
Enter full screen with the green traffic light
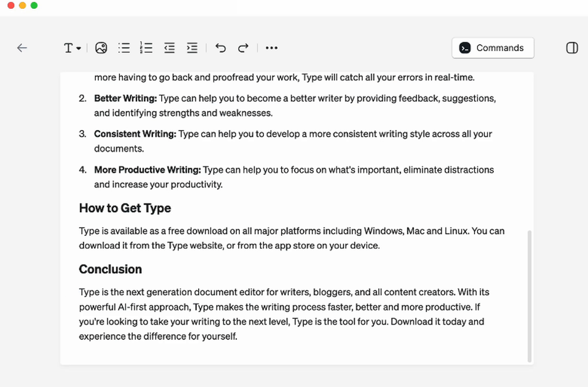click(x=34, y=5)
